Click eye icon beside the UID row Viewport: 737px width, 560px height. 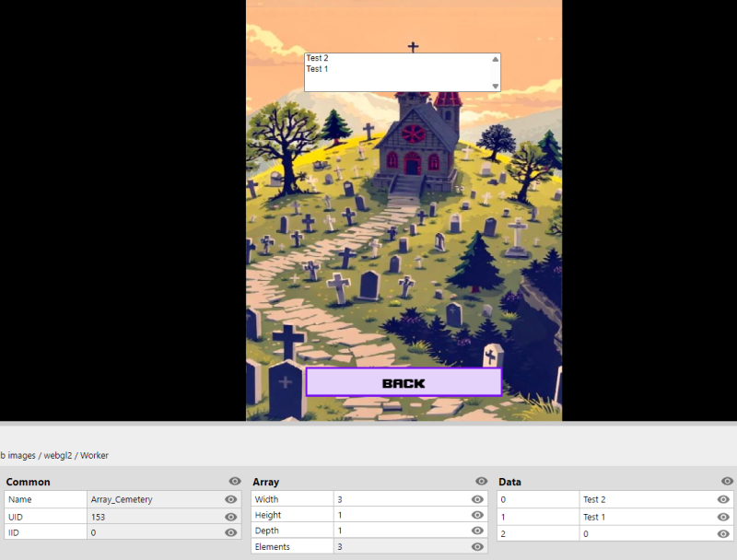pyautogui.click(x=230, y=517)
